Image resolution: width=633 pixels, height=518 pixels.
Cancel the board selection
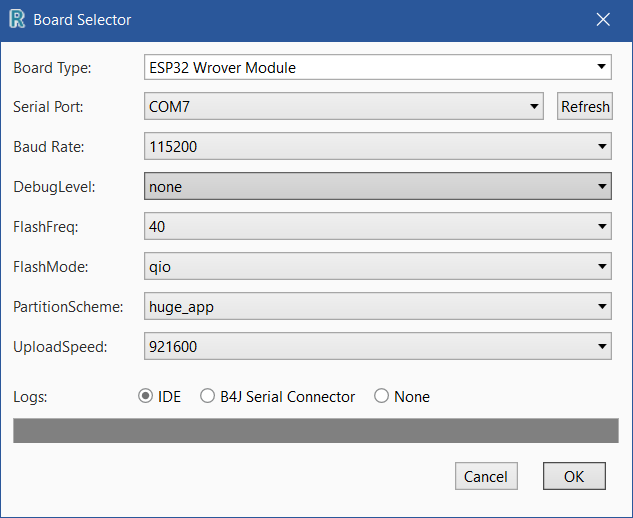[486, 477]
